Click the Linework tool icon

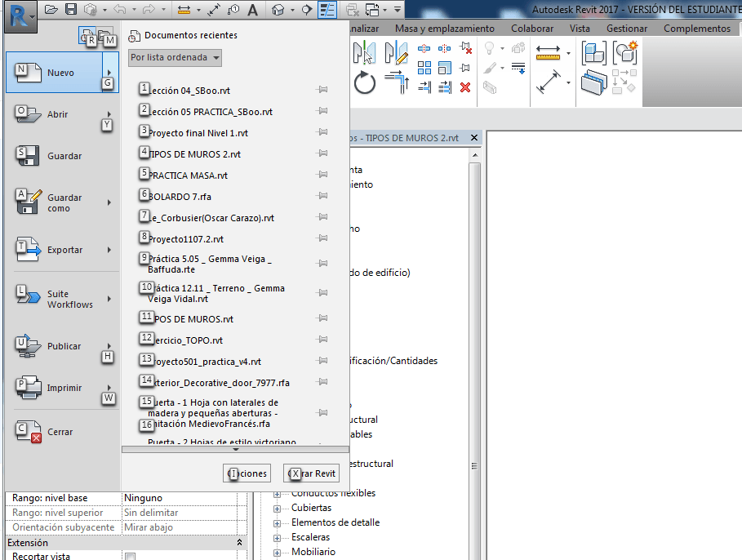[518, 69]
